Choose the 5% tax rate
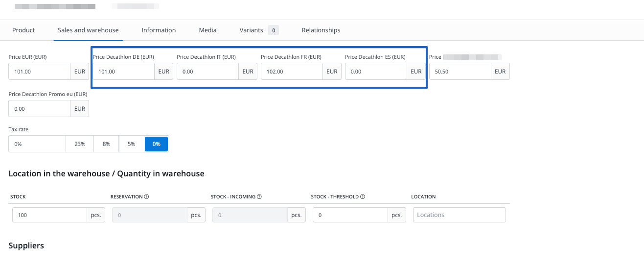The height and width of the screenshot is (268, 644). (132, 144)
